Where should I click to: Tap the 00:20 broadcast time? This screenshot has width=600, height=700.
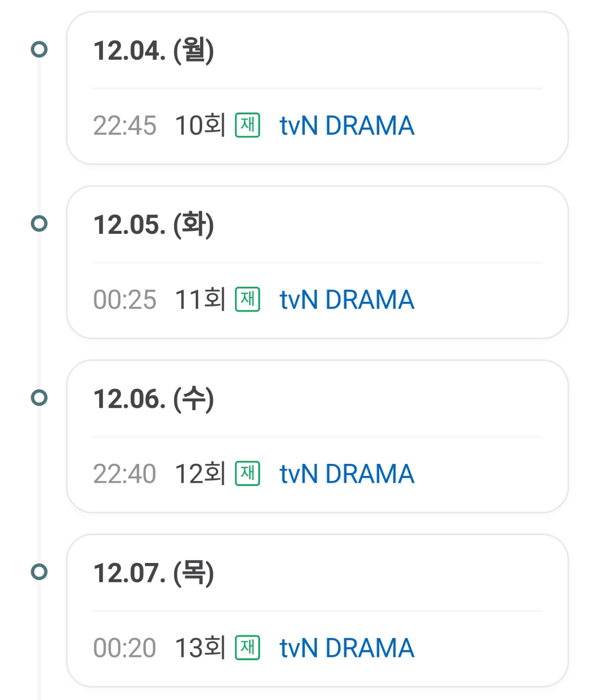(125, 648)
